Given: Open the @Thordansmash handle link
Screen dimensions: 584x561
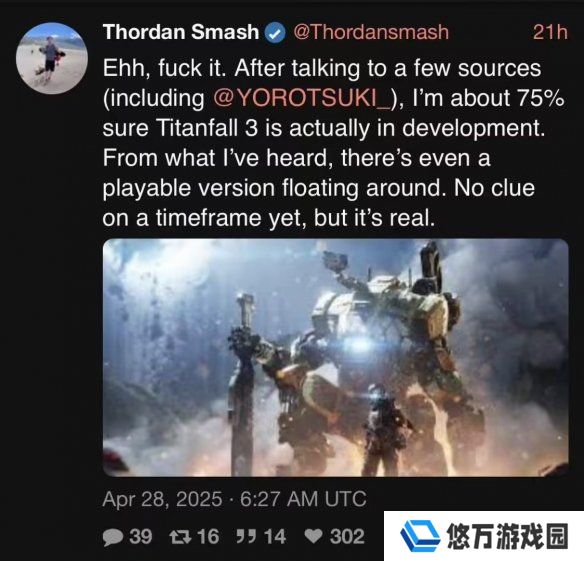Looking at the screenshot, I should pos(371,32).
